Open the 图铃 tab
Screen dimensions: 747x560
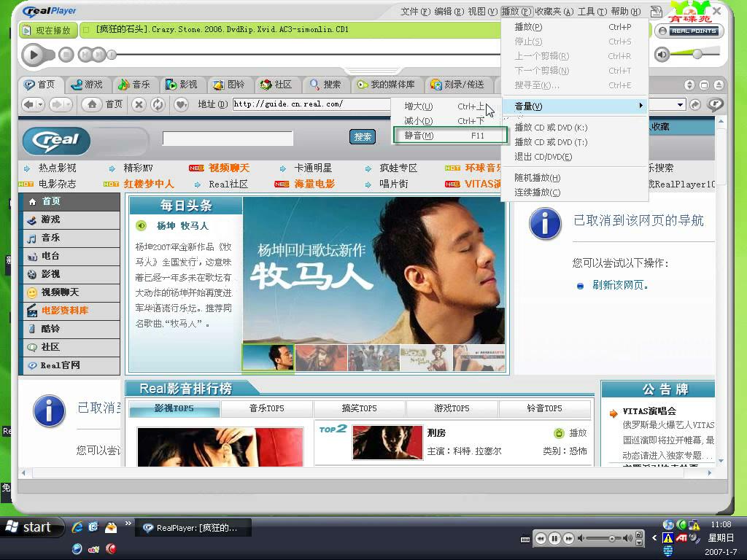coord(228,85)
